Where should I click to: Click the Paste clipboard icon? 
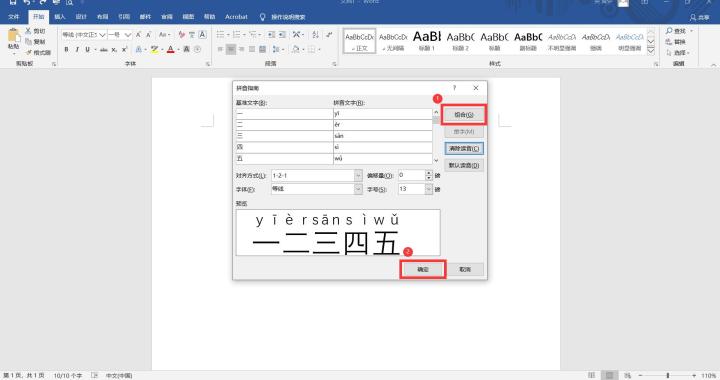pyautogui.click(x=14, y=39)
